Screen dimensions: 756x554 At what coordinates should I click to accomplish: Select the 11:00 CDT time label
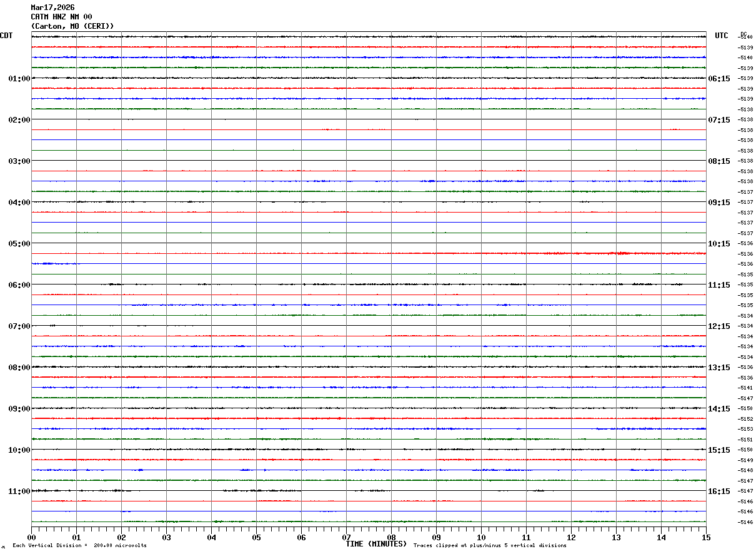tap(19, 491)
